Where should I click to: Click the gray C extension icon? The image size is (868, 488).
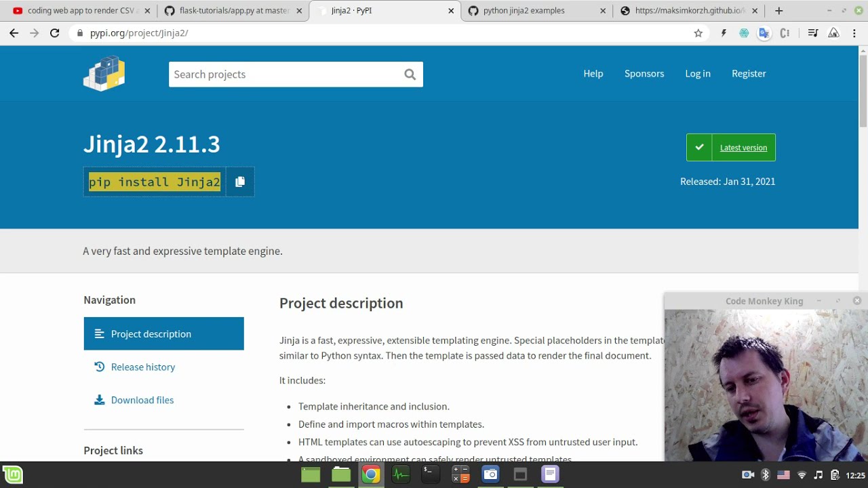tap(785, 33)
